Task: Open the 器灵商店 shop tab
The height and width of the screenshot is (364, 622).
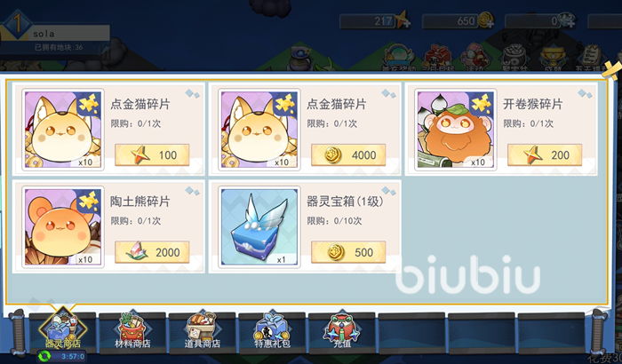Action: pyautogui.click(x=63, y=331)
